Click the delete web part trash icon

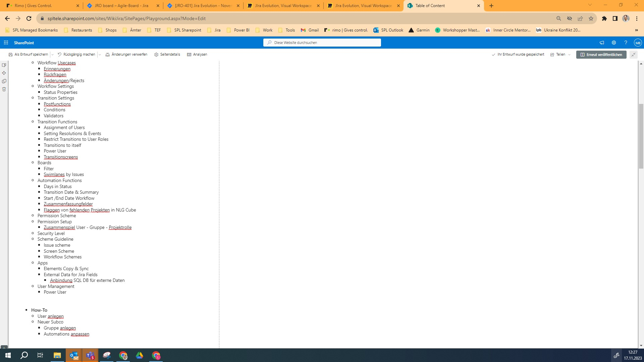point(4,89)
